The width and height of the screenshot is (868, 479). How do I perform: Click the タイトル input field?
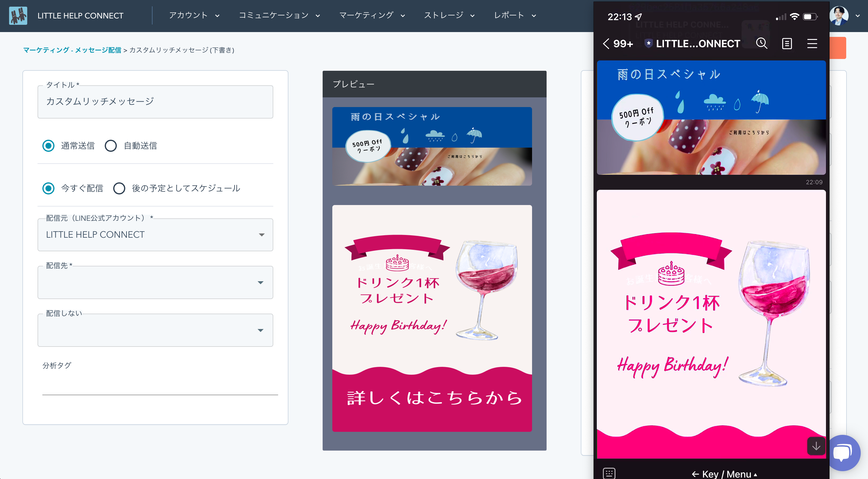[155, 102]
